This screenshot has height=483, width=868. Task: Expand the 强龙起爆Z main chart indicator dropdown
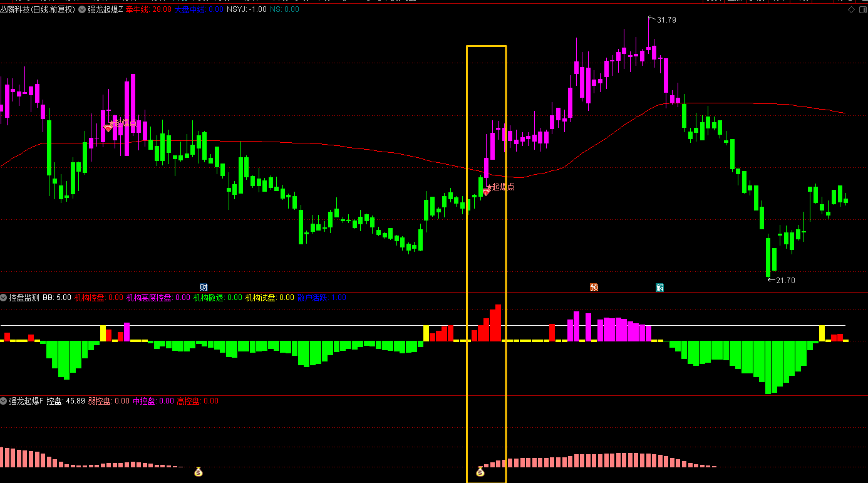(82, 10)
